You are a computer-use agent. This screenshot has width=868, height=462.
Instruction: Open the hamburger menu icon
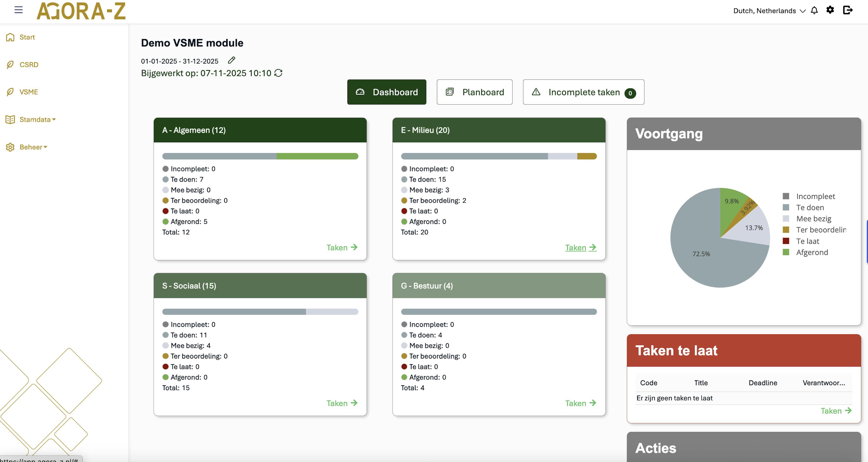19,10
